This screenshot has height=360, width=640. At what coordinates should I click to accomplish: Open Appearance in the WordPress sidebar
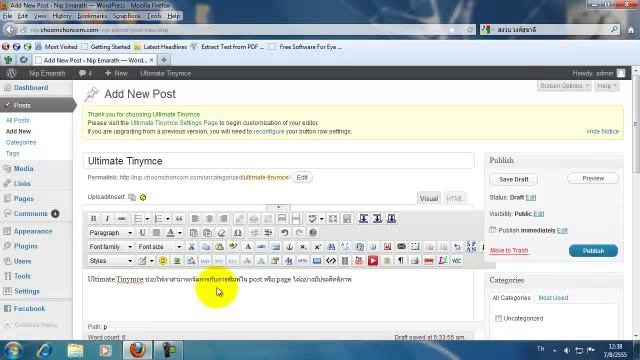(x=33, y=231)
